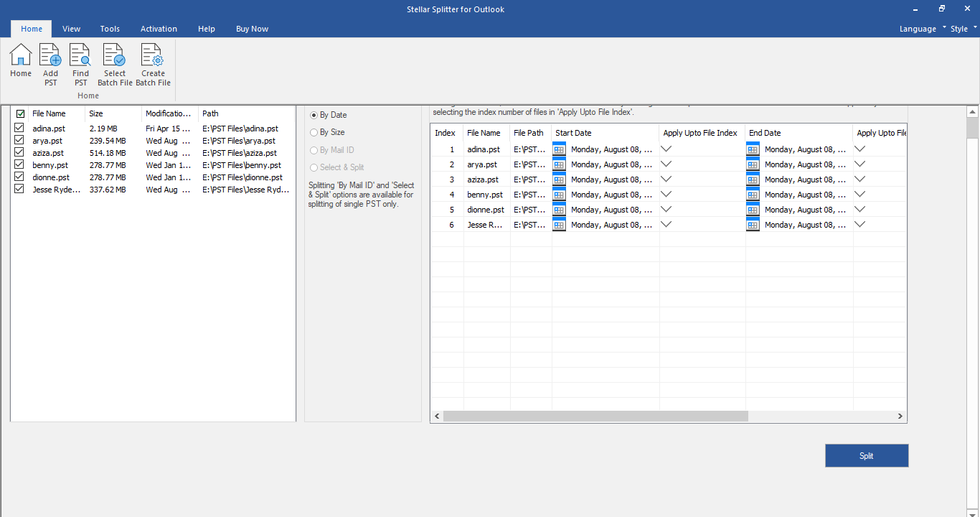The image size is (980, 517).
Task: Click the Add PST icon
Action: coord(50,65)
